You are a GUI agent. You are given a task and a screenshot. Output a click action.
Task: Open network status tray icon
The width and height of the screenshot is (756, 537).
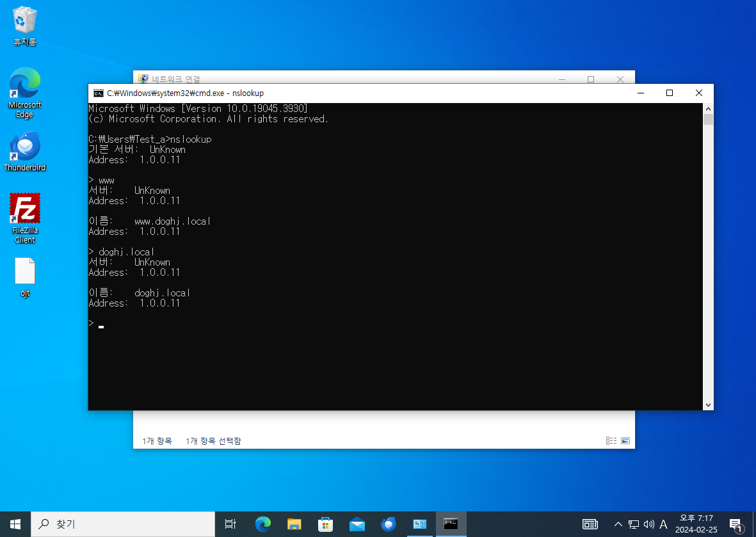click(x=634, y=524)
